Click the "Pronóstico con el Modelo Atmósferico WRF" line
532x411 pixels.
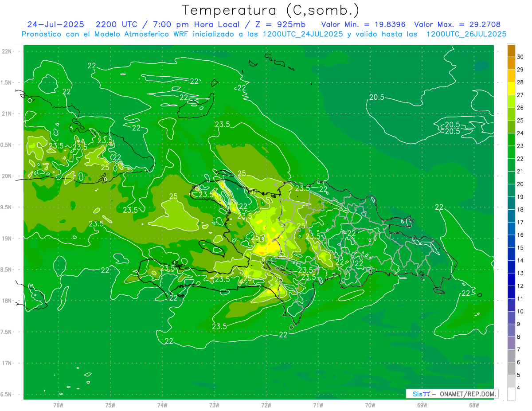click(264, 34)
